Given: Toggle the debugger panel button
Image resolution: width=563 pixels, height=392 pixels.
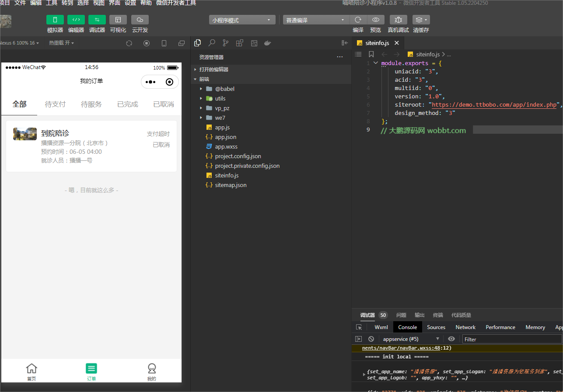Looking at the screenshot, I should pos(97,20).
